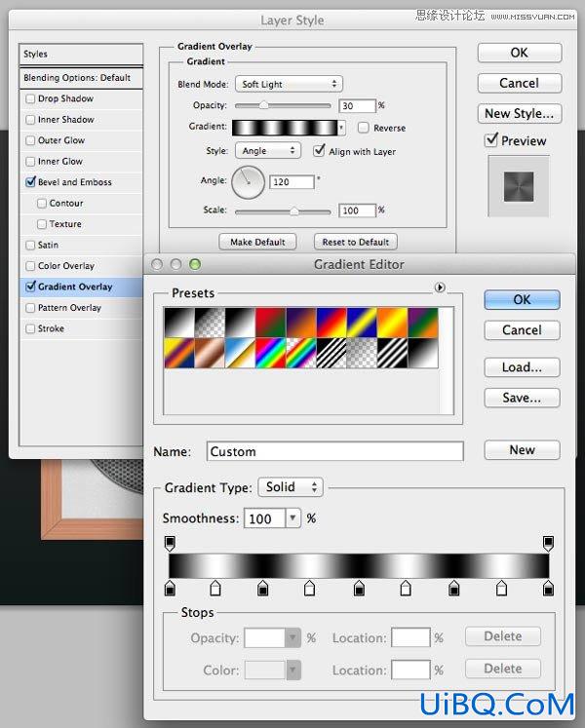Viewport: 585px width, 728px height.
Task: Choose the Chrome gradient preset
Action: coord(240,353)
